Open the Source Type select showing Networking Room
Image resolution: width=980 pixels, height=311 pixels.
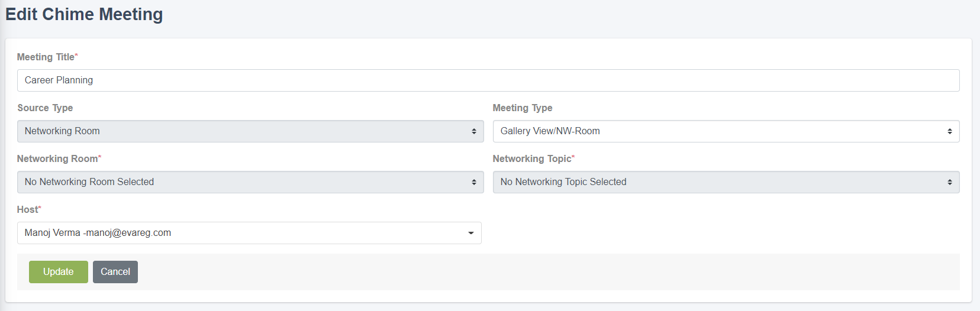click(250, 131)
